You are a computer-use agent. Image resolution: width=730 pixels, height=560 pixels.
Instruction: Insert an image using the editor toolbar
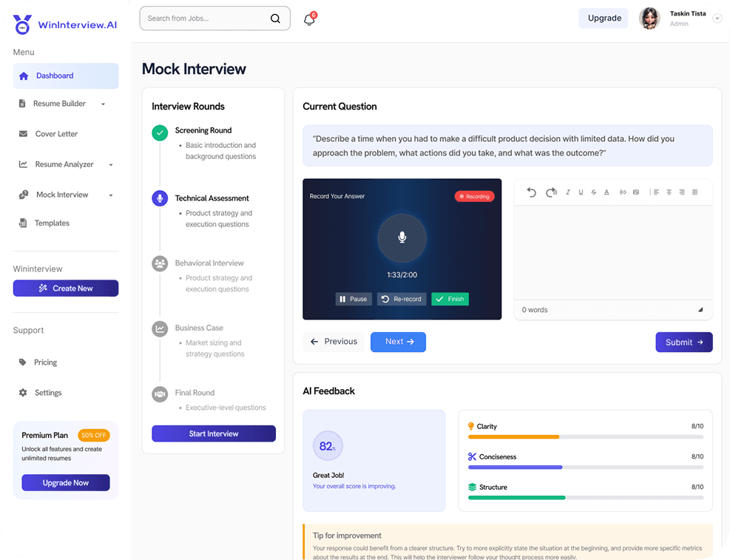click(635, 192)
